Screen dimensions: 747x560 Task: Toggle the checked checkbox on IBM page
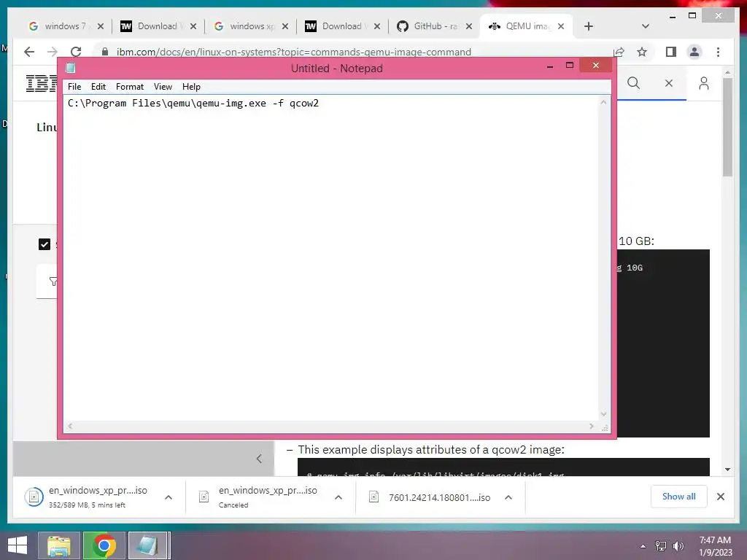(x=44, y=244)
